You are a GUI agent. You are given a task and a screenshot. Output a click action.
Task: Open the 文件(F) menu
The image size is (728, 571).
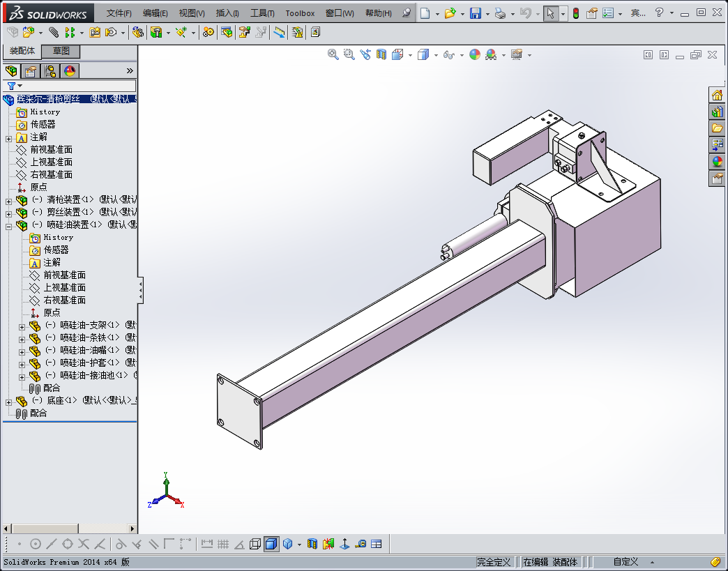tap(119, 13)
